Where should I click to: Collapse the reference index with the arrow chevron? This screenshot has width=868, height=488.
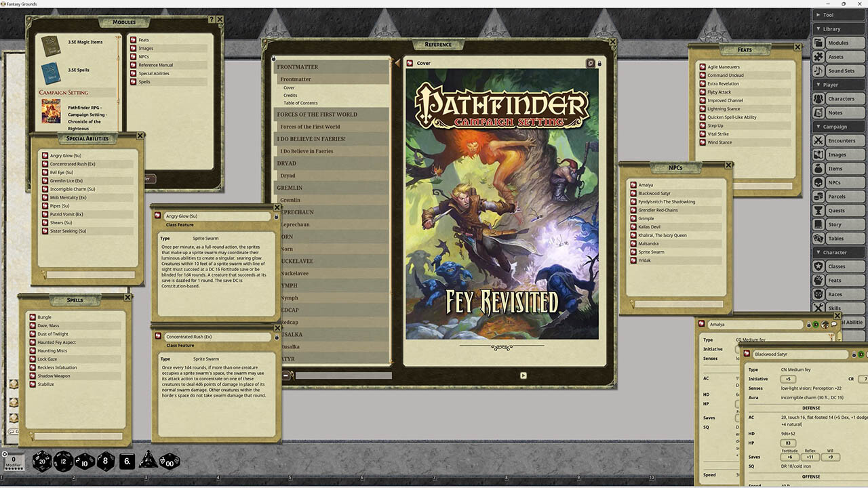[396, 62]
